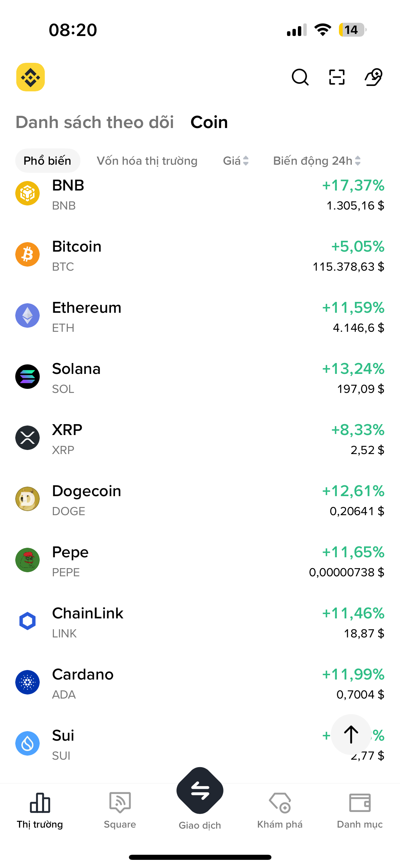Open the Thị trường market tab
Screen dimensions: 400x868
pos(40,809)
